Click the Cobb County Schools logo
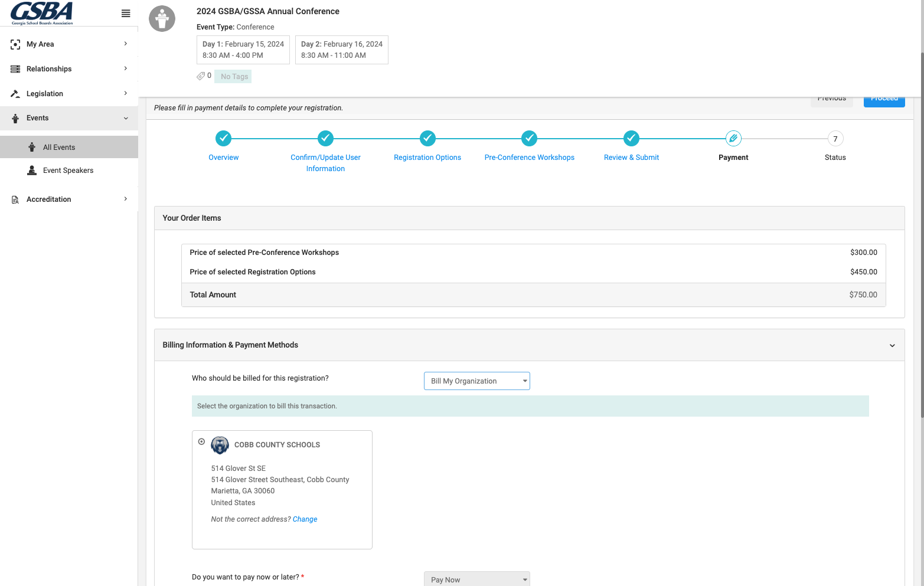The width and height of the screenshot is (924, 586). coord(220,445)
